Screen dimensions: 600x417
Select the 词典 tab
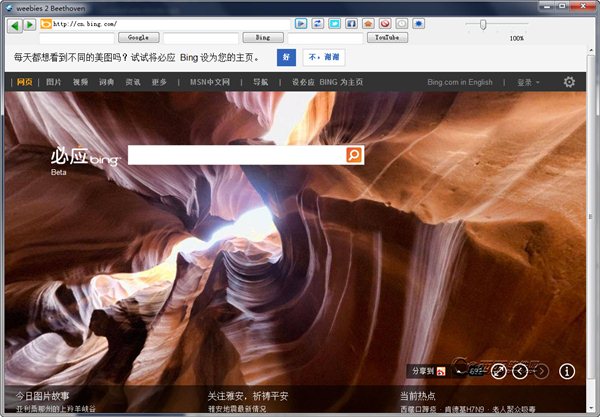click(106, 82)
